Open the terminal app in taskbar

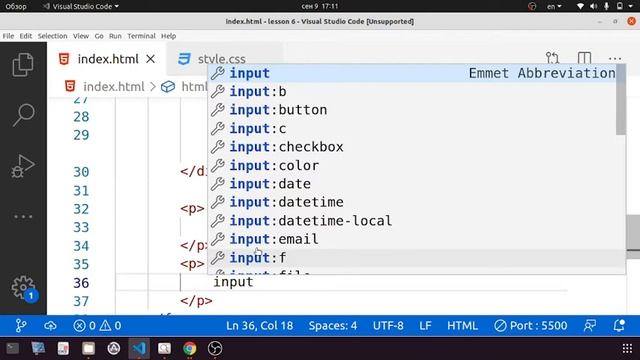pyautogui.click(x=12, y=348)
